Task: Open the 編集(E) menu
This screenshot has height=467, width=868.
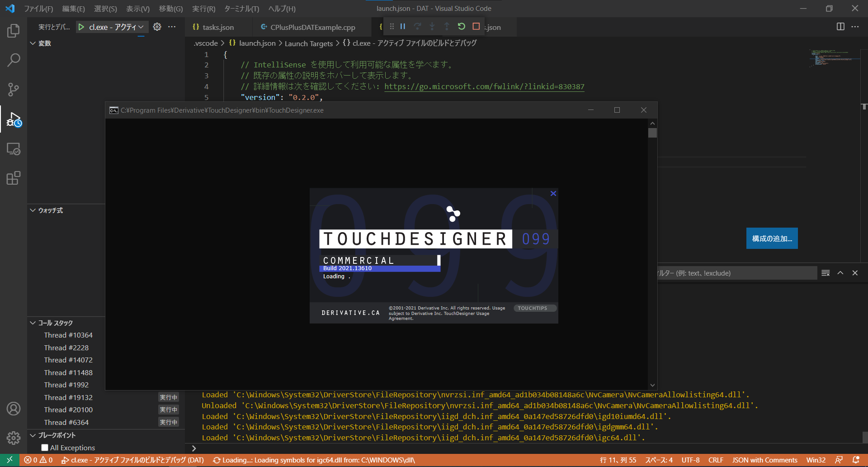Action: point(73,9)
